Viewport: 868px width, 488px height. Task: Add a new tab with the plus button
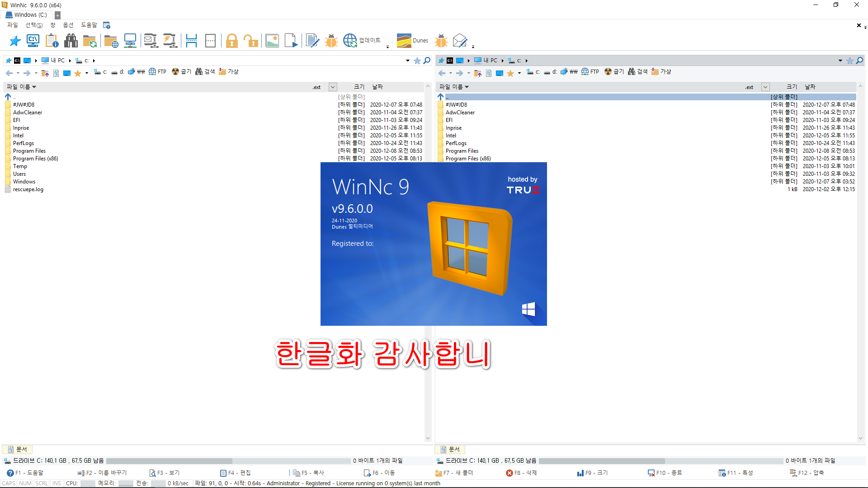[x=57, y=15]
